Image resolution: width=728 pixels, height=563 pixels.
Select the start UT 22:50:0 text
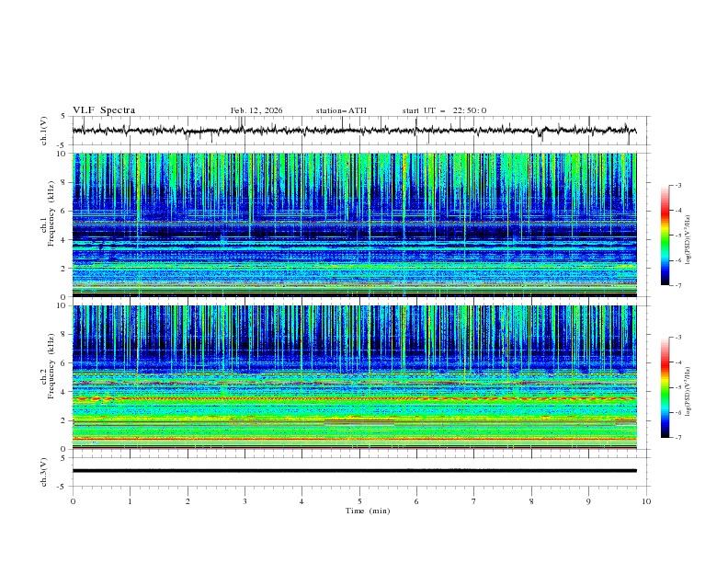click(444, 110)
